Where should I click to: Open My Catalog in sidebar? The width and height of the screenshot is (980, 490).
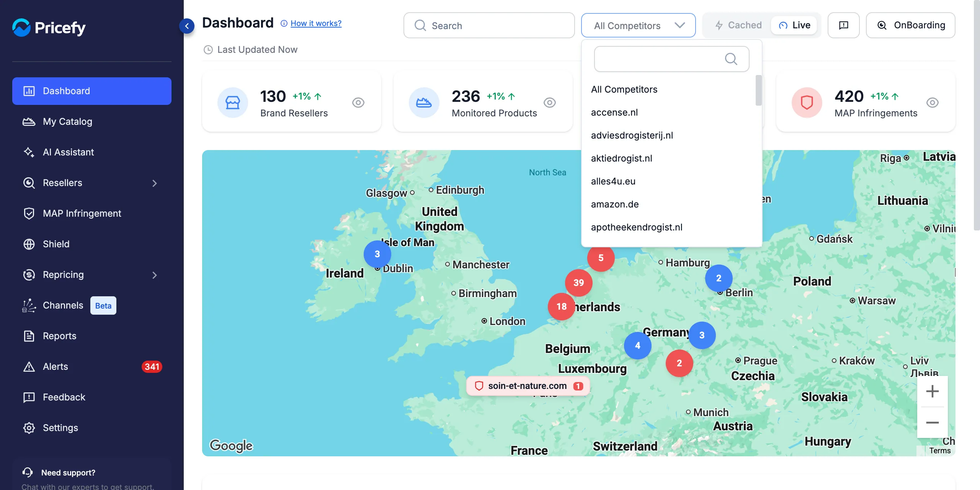point(92,122)
